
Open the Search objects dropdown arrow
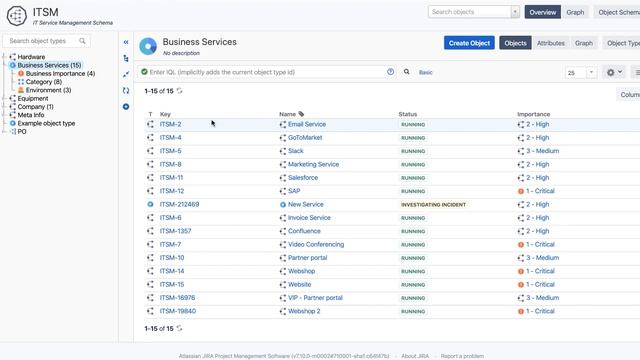coord(515,12)
